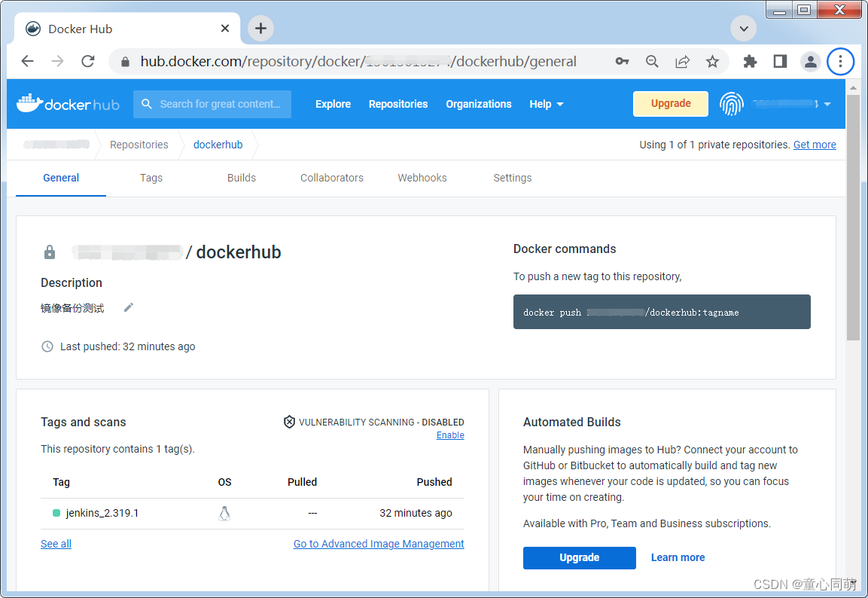This screenshot has height=598, width=868.
Task: Open the browser three-dot menu
Action: point(840,61)
